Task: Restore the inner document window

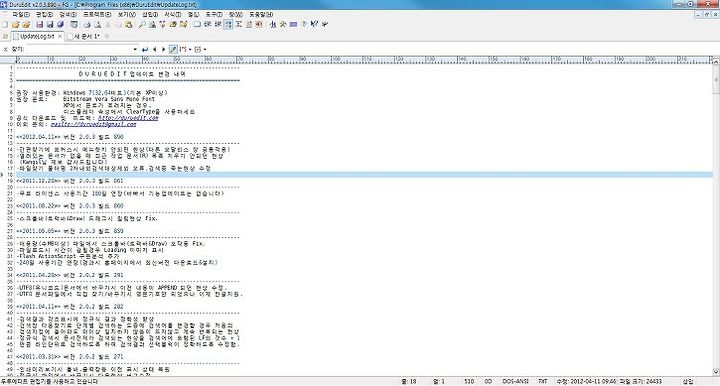Action: pos(707,15)
